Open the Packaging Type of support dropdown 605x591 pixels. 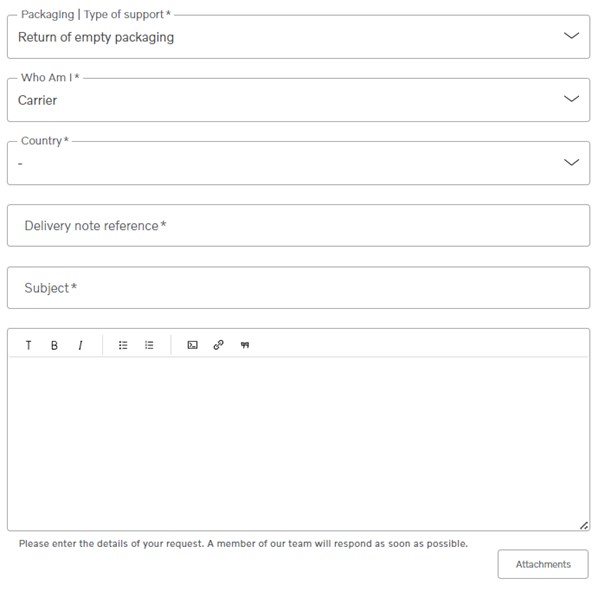(298, 37)
